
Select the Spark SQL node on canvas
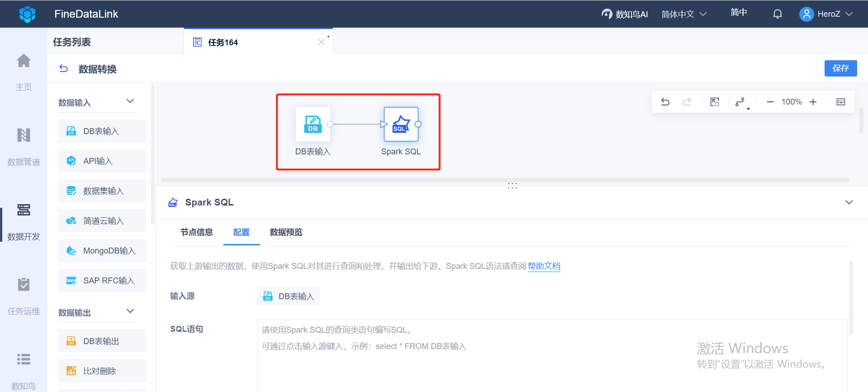pos(401,124)
